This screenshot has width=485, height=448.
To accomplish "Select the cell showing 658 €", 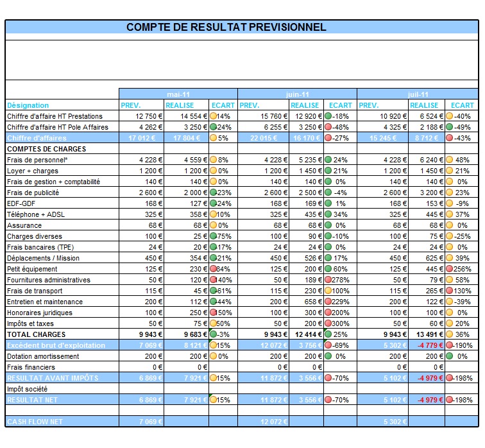I will 306,302.
